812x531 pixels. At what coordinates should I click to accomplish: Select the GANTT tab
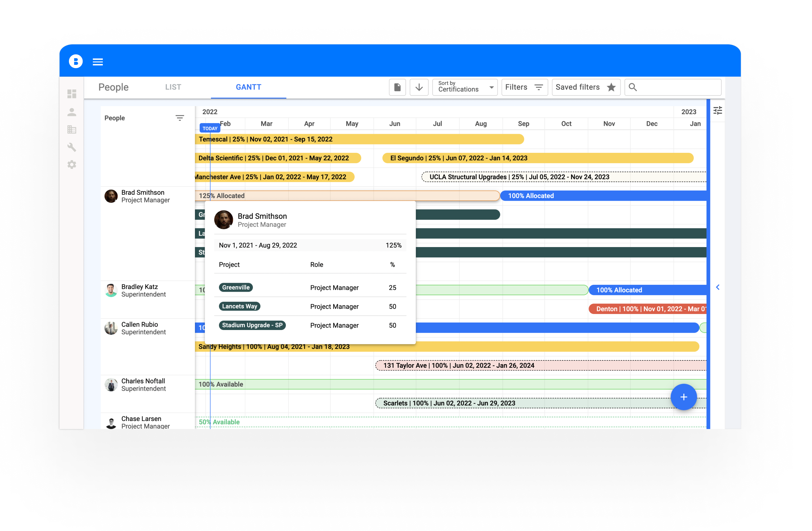pos(248,87)
